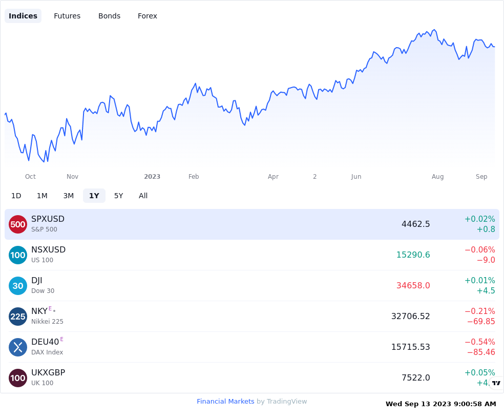The image size is (504, 420).
Task: Select the DEU40 symbol name
Action: [x=45, y=342]
